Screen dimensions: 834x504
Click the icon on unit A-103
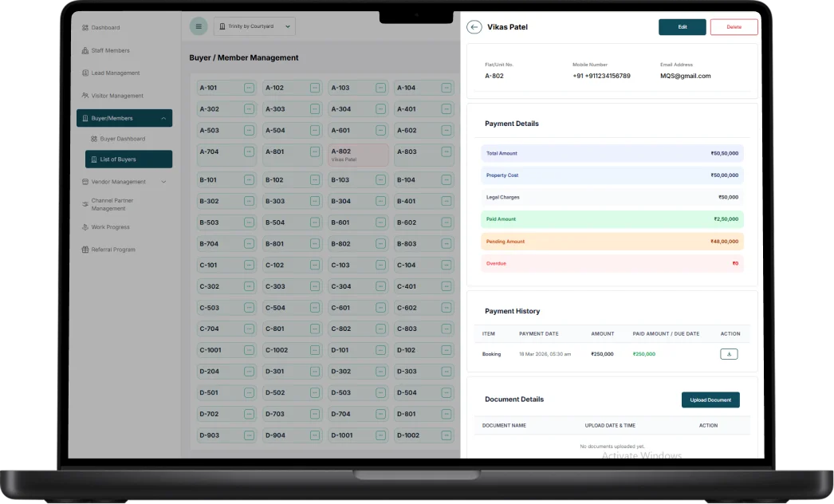(x=381, y=88)
